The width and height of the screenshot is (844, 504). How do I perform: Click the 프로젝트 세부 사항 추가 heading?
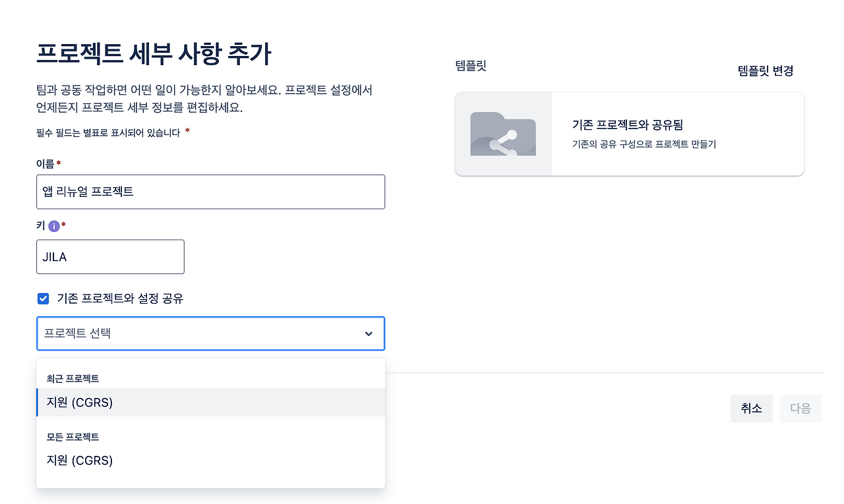tap(154, 54)
